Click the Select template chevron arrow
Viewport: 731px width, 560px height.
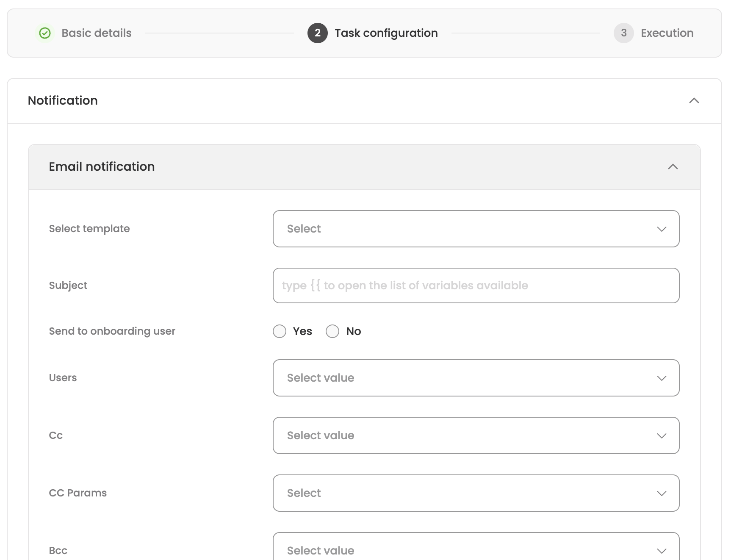pos(662,229)
